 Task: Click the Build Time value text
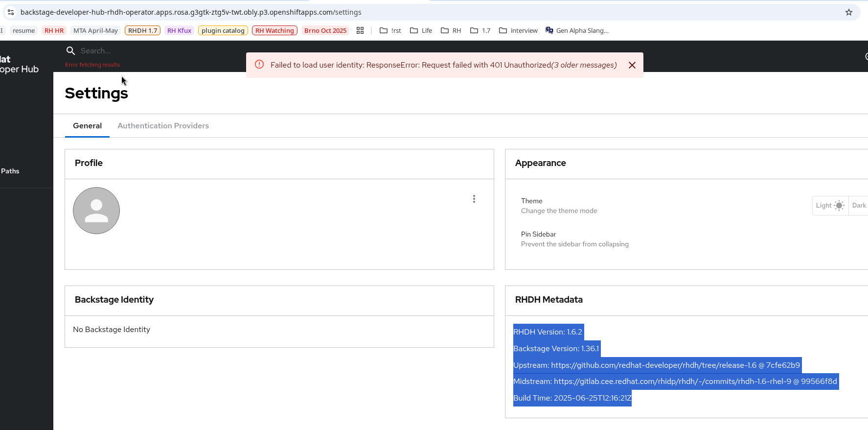coord(593,398)
